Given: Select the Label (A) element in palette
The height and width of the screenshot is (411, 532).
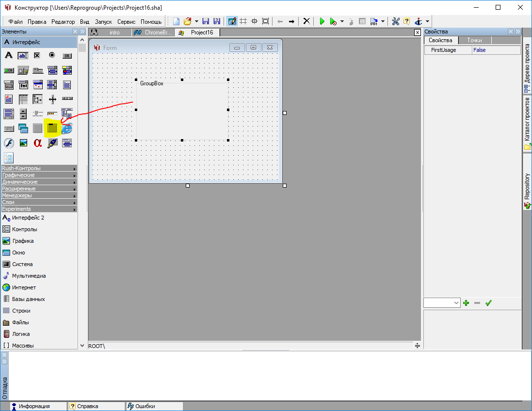Looking at the screenshot, I should pyautogui.click(x=8, y=55).
